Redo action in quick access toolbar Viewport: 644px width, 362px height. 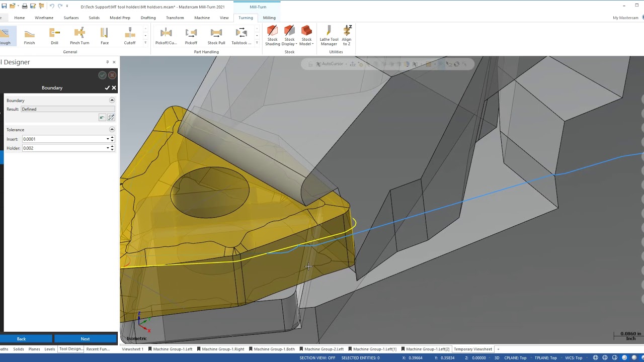(x=60, y=6)
